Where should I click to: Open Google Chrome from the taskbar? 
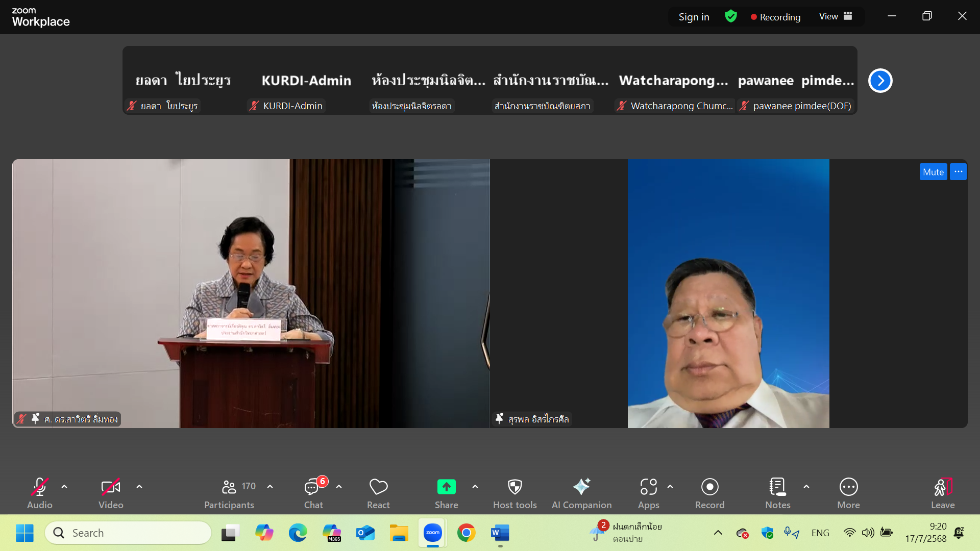coord(466,533)
